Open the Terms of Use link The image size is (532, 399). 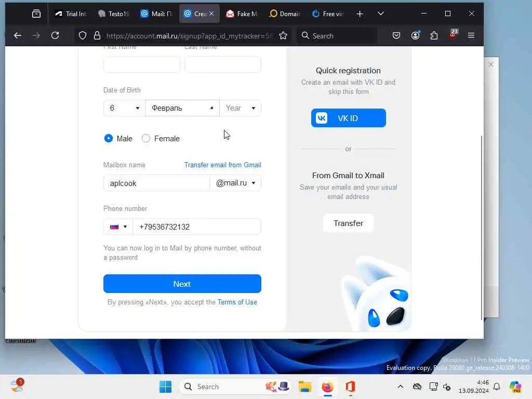coord(237,302)
